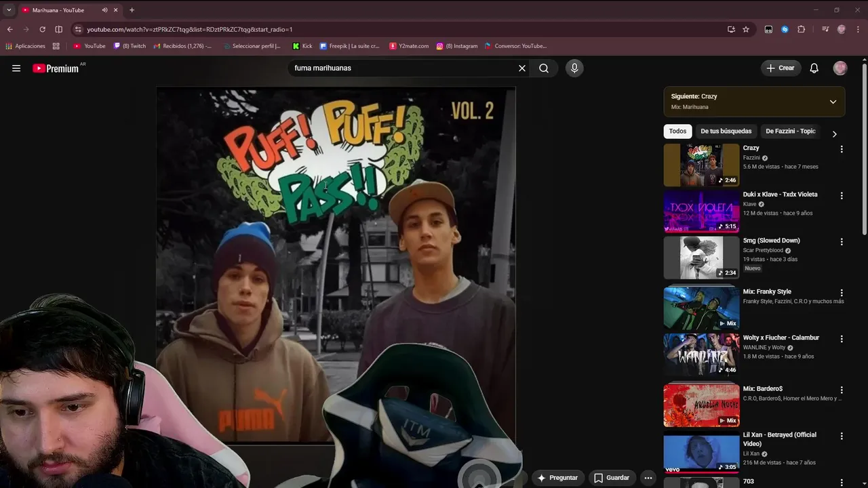Screen dimensions: 868x488
Task: Clear the search box with the X
Action: (x=522, y=68)
